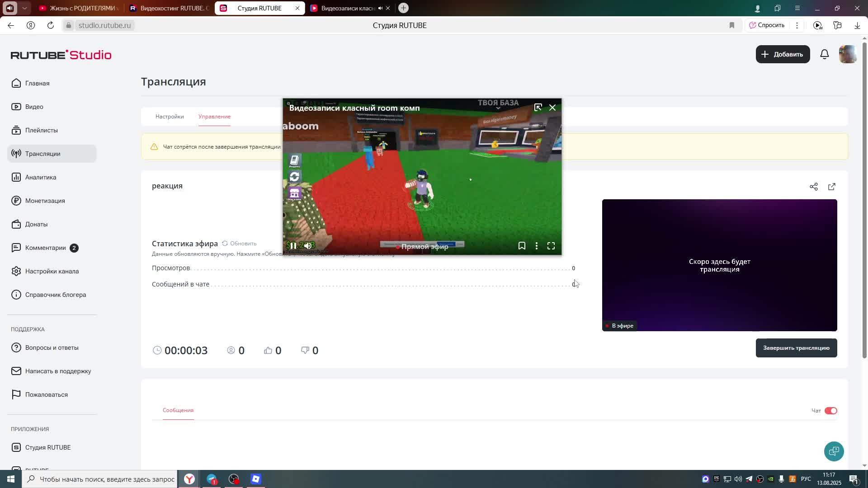Pause the picture-in-picture video

point(293,246)
